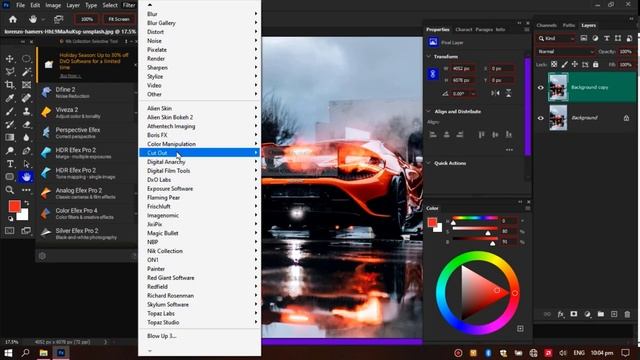Launch Color Efex Pro 4 plugin
The image size is (640, 360).
(87, 213)
